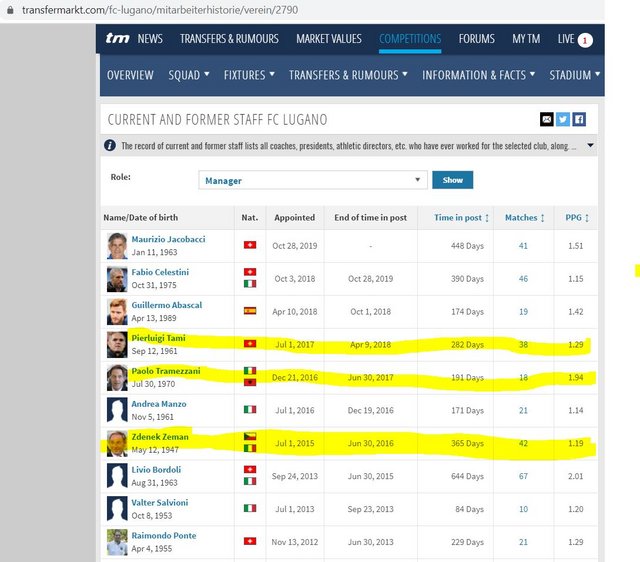Share page on Twitter icon
Screen dimensions: 640x562
coord(562,120)
